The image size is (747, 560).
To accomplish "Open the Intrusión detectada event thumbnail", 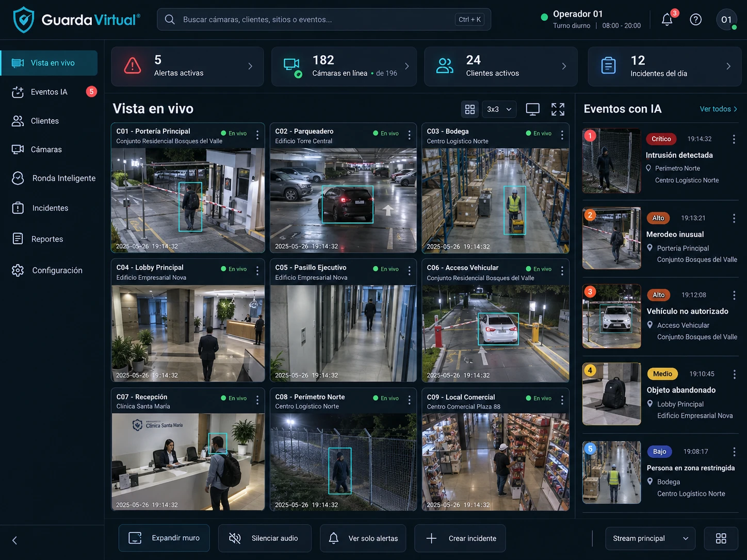I will tap(612, 161).
